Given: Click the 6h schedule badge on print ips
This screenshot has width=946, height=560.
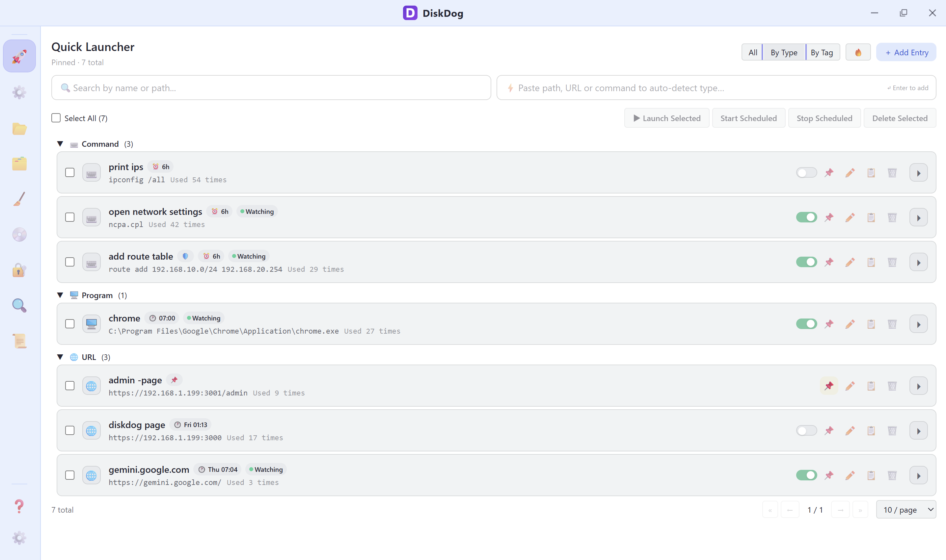Looking at the screenshot, I should point(160,167).
